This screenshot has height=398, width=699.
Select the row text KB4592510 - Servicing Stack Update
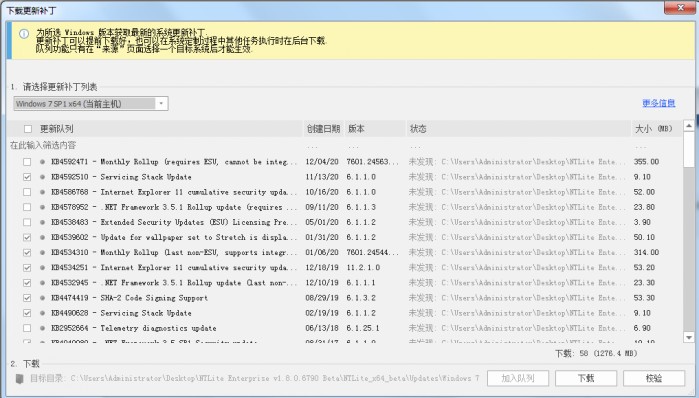click(121, 177)
